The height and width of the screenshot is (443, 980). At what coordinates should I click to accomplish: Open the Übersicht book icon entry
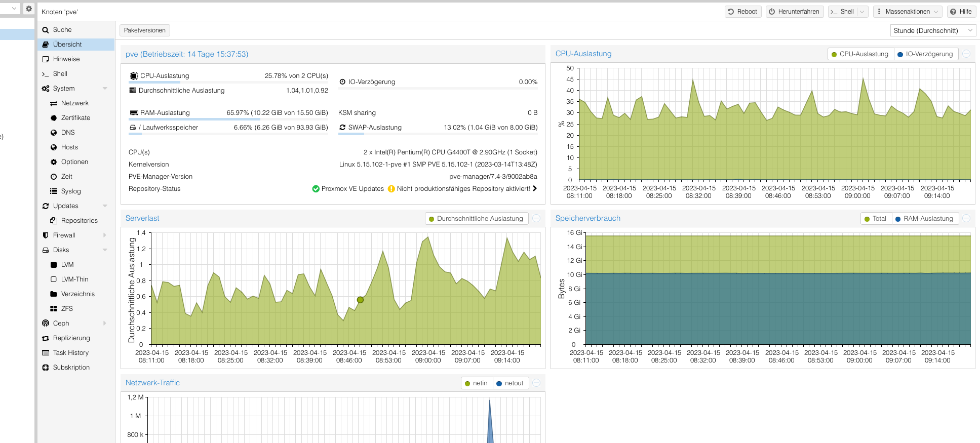click(46, 45)
